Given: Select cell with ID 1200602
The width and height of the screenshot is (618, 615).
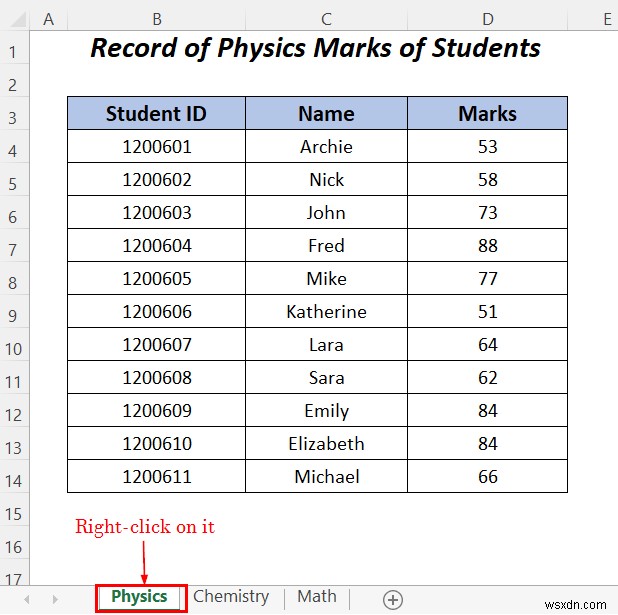Looking at the screenshot, I should click(x=156, y=179).
